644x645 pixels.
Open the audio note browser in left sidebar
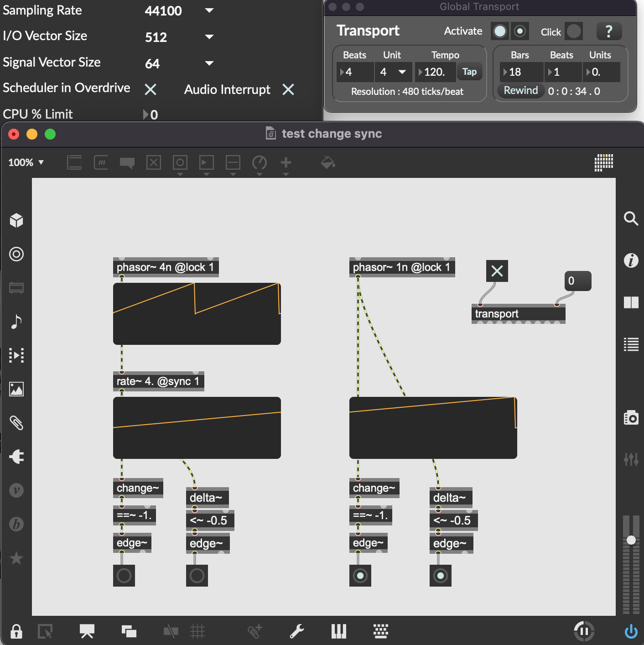point(16,322)
